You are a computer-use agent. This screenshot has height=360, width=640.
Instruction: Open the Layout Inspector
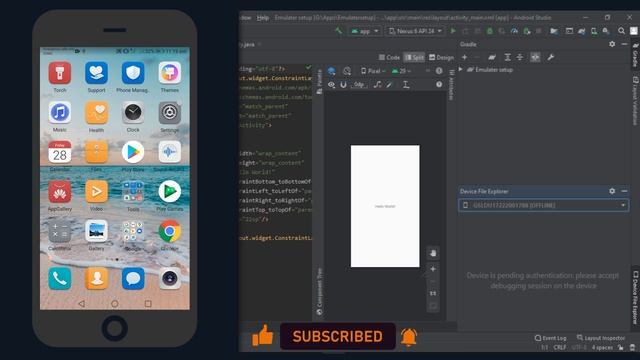point(601,338)
